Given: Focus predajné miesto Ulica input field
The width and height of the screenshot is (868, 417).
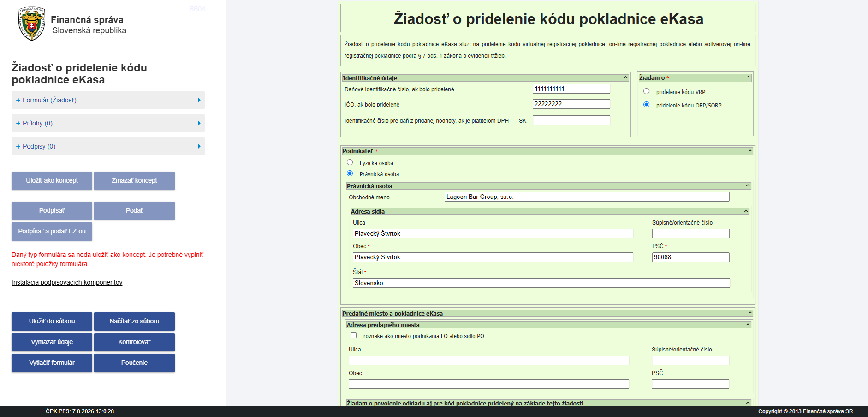Looking at the screenshot, I should (488, 361).
